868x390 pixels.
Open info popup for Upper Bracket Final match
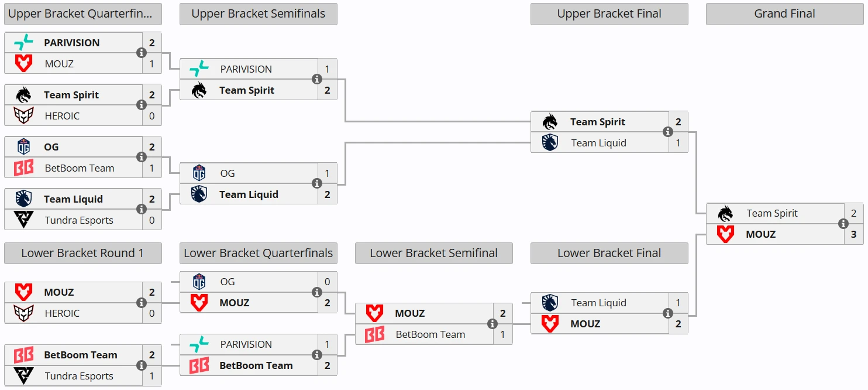coord(668,132)
